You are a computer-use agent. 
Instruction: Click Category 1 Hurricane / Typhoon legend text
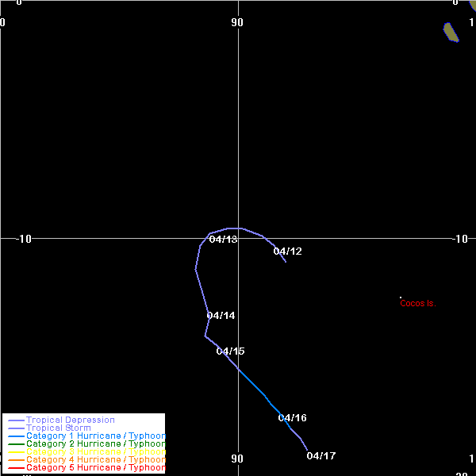tap(95, 436)
